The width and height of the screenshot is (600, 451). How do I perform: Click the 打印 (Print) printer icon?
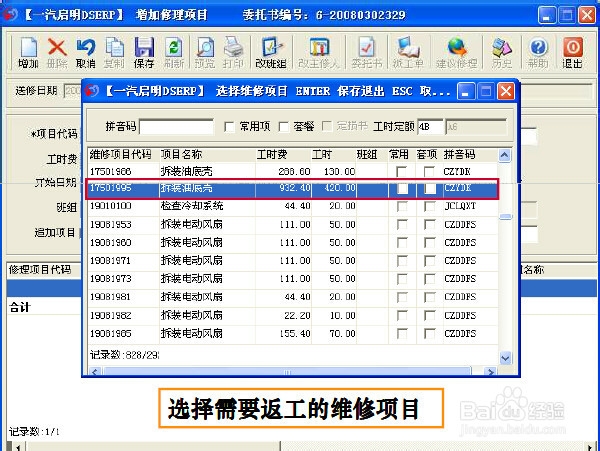[233, 52]
